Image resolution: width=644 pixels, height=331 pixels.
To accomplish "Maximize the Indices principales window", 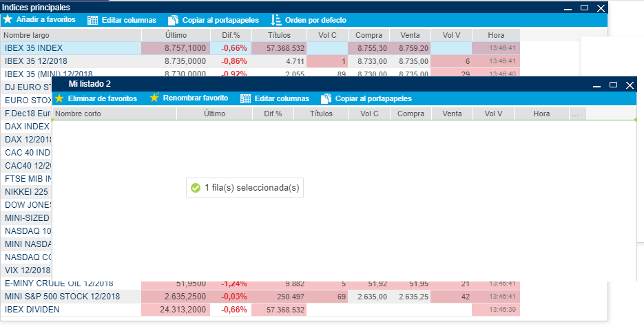I will click(585, 8).
